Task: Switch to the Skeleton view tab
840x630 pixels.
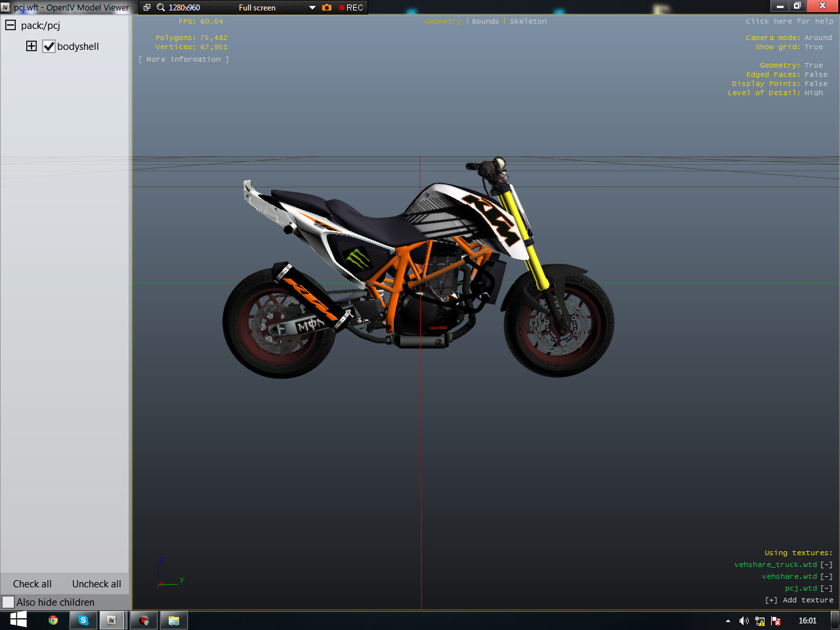Action: (528, 21)
